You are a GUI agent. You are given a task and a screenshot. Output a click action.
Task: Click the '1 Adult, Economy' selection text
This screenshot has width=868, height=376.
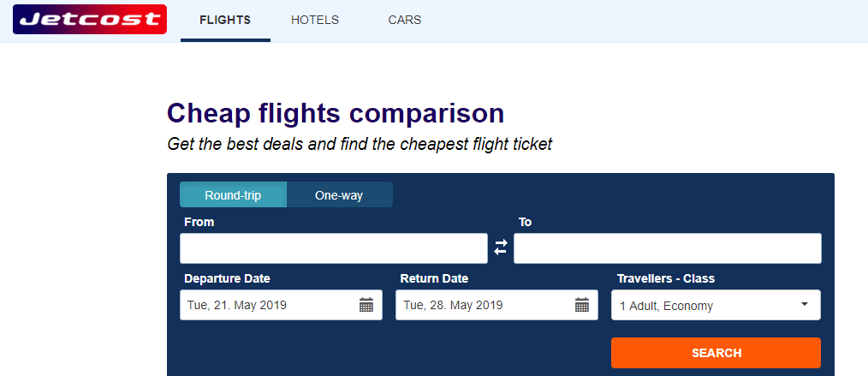(666, 306)
